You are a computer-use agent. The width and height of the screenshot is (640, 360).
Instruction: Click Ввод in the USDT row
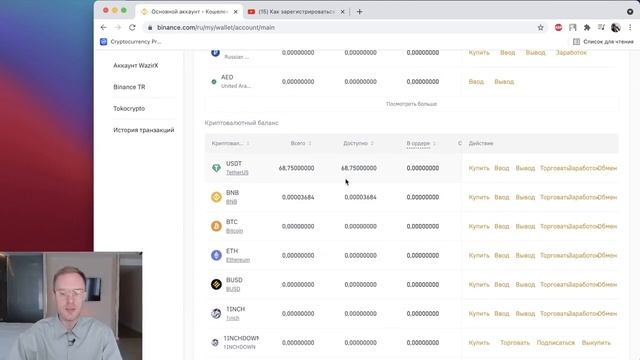[502, 168]
